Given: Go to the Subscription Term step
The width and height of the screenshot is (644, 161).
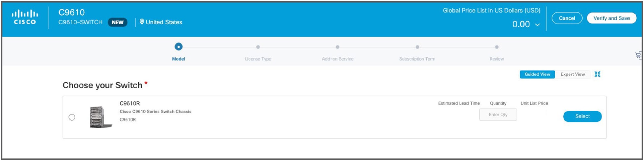Looking at the screenshot, I should [x=417, y=47].
